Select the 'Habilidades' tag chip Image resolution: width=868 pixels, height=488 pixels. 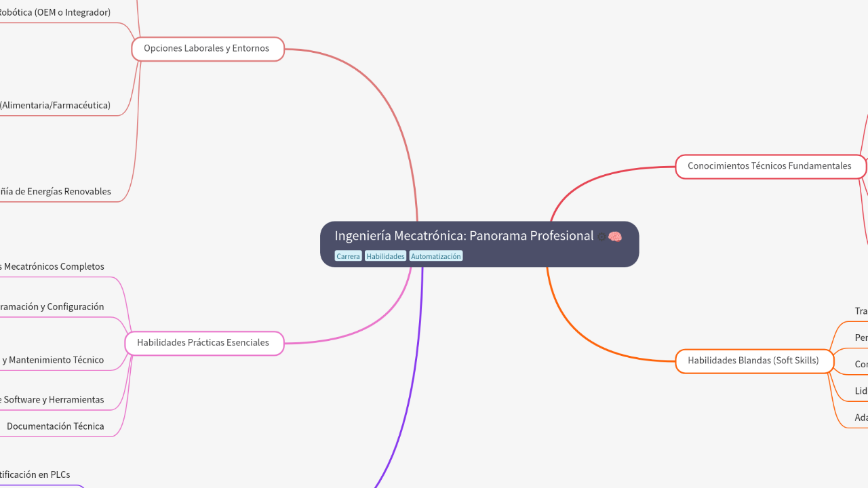pyautogui.click(x=385, y=256)
